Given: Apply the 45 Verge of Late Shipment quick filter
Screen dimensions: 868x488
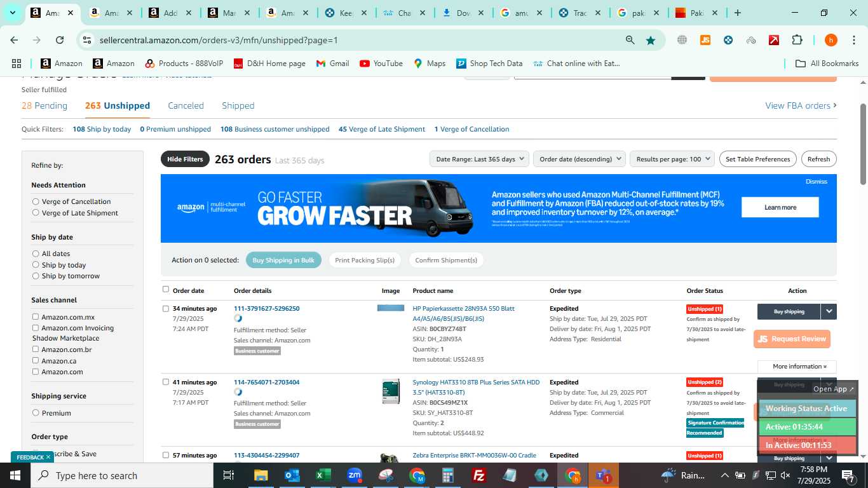Looking at the screenshot, I should pos(382,129).
